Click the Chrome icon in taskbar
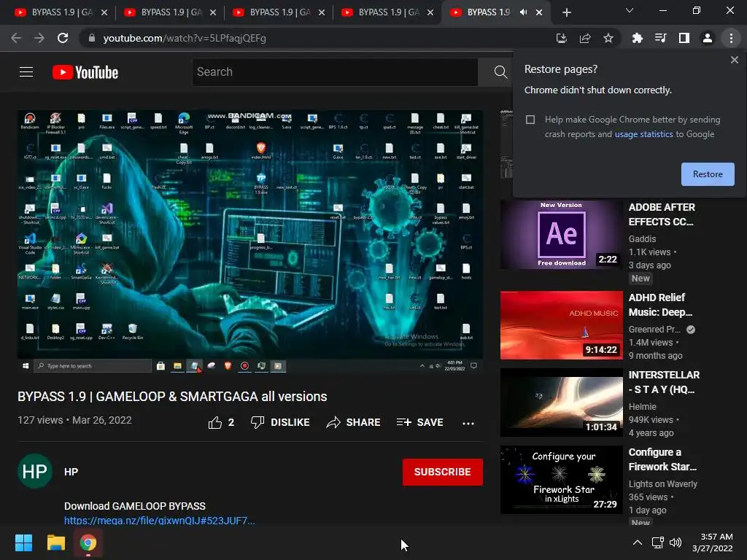Image resolution: width=747 pixels, height=560 pixels. [x=88, y=542]
